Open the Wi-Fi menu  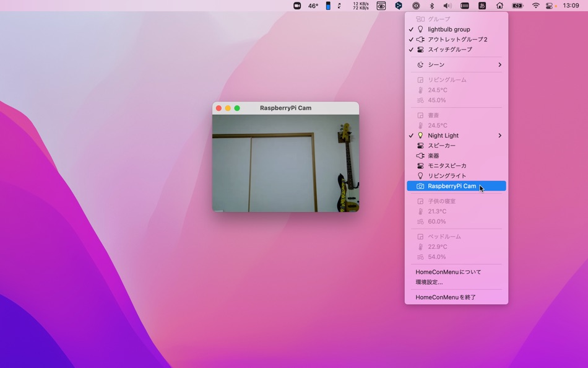pos(536,6)
